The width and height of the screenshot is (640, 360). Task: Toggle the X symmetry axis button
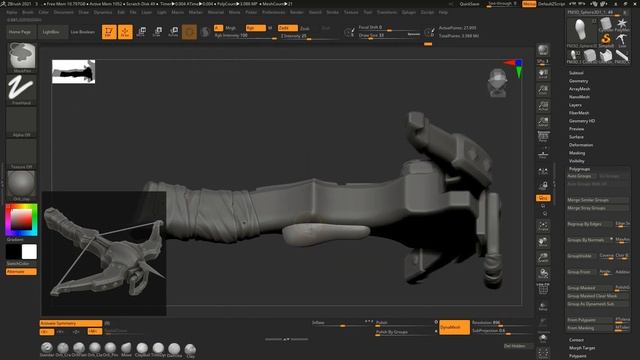point(47,332)
